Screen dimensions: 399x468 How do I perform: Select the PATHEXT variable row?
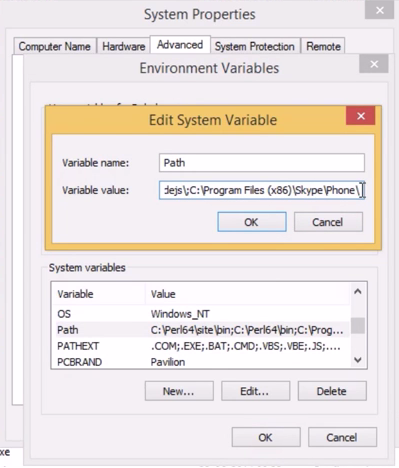tap(201, 346)
